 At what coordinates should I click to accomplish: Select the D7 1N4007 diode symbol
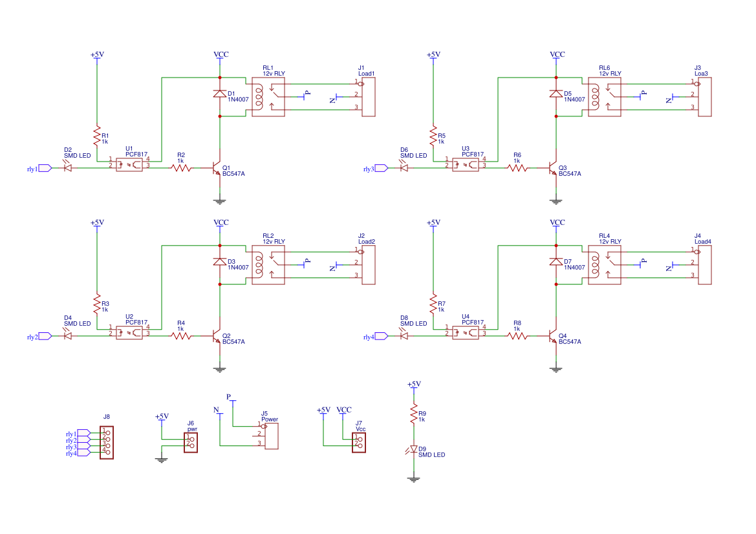(556, 262)
